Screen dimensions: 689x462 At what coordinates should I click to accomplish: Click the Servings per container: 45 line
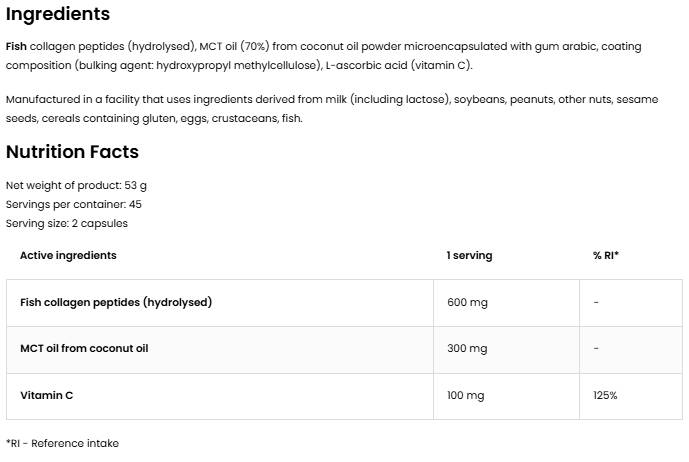click(74, 205)
